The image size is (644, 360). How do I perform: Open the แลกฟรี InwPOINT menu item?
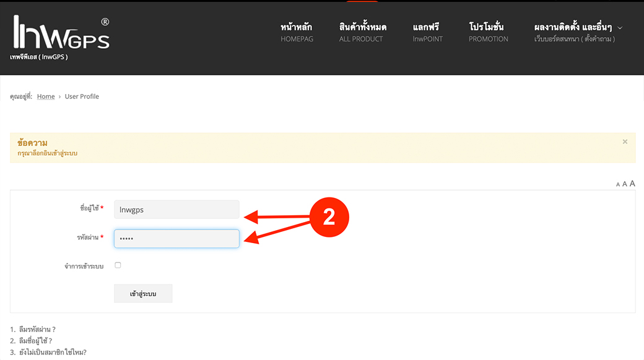click(425, 32)
